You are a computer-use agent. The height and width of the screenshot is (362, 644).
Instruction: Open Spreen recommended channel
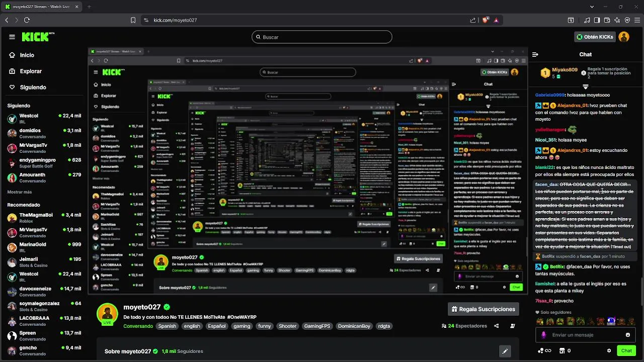click(x=44, y=336)
